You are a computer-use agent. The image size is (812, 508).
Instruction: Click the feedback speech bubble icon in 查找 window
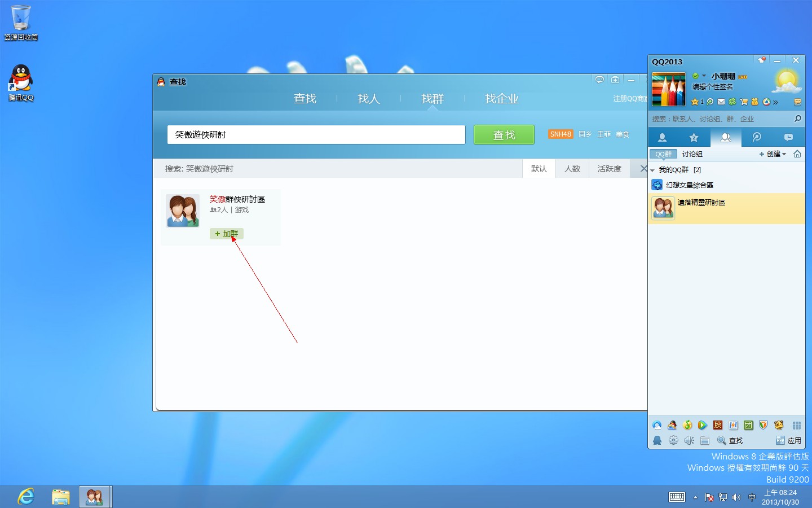coord(599,80)
